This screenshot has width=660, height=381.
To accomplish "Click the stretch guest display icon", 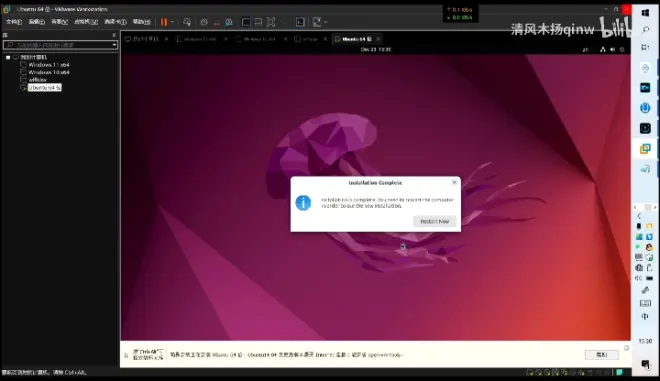I will tap(317, 22).
